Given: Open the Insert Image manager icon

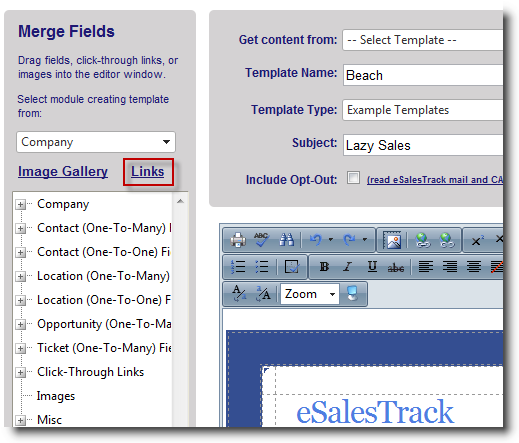Looking at the screenshot, I should [x=392, y=240].
